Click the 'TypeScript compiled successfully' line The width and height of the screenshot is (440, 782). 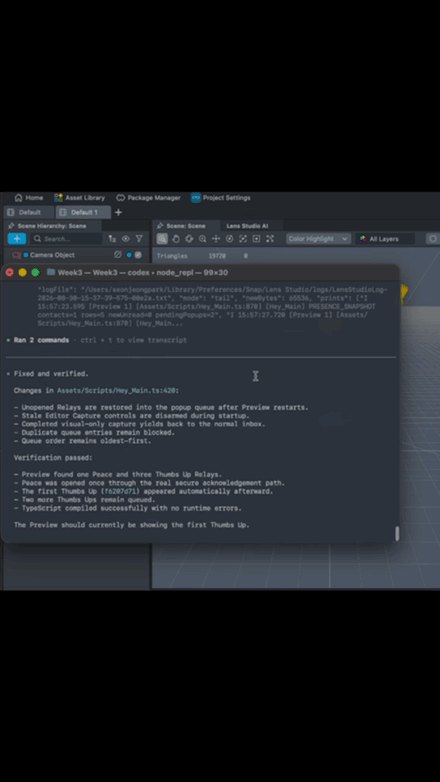(131, 508)
